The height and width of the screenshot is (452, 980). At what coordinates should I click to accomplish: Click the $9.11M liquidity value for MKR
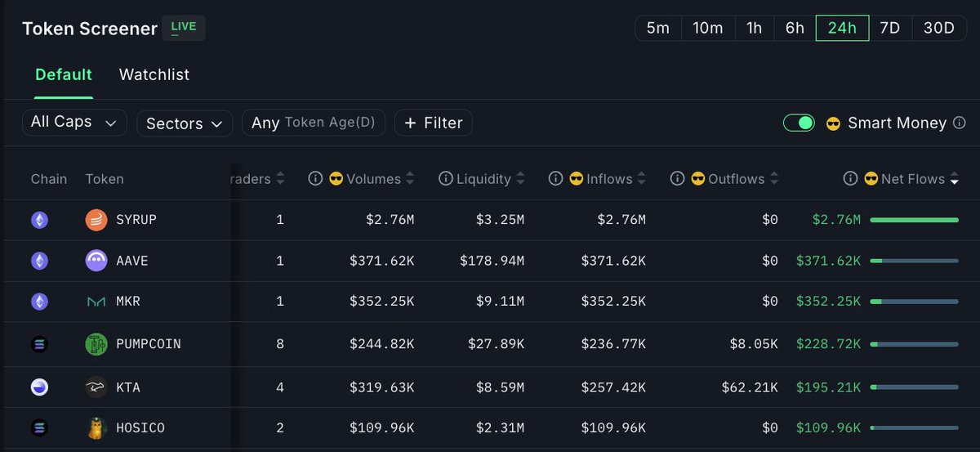click(x=500, y=302)
